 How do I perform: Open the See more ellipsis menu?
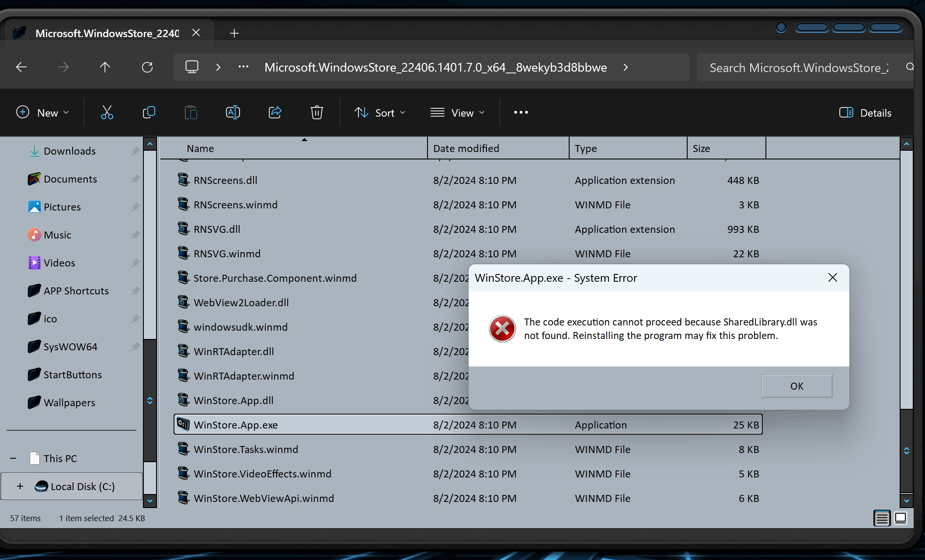click(x=521, y=113)
